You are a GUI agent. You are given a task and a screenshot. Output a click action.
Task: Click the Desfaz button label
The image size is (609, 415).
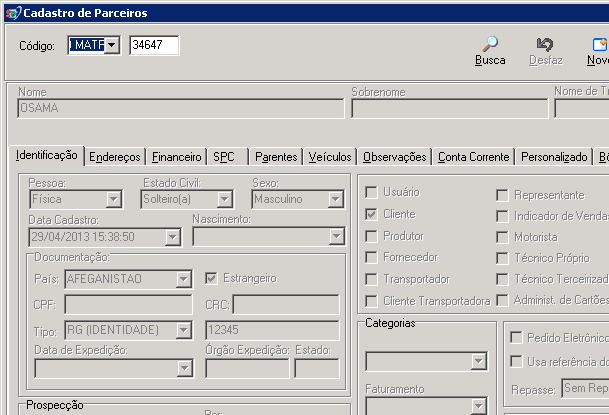(545, 60)
